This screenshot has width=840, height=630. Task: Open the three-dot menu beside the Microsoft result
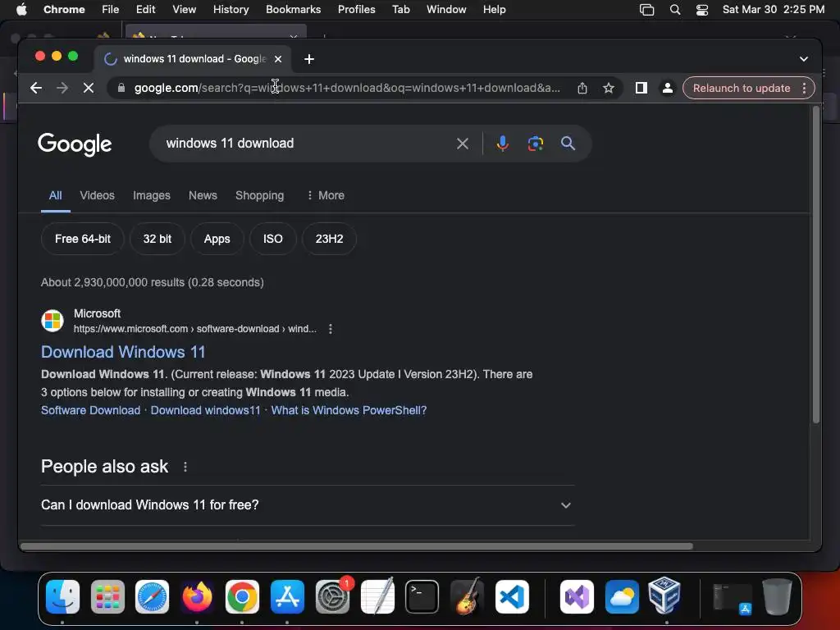tap(331, 329)
